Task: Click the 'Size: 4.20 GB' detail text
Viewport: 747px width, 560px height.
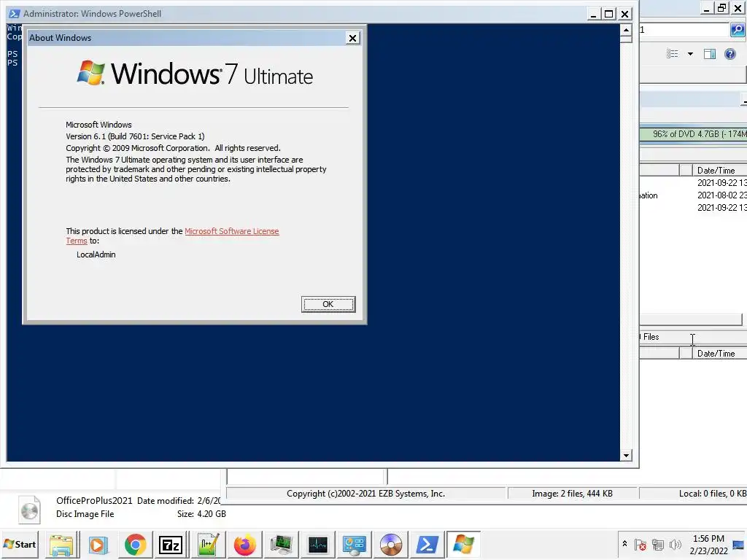Action: (201, 514)
